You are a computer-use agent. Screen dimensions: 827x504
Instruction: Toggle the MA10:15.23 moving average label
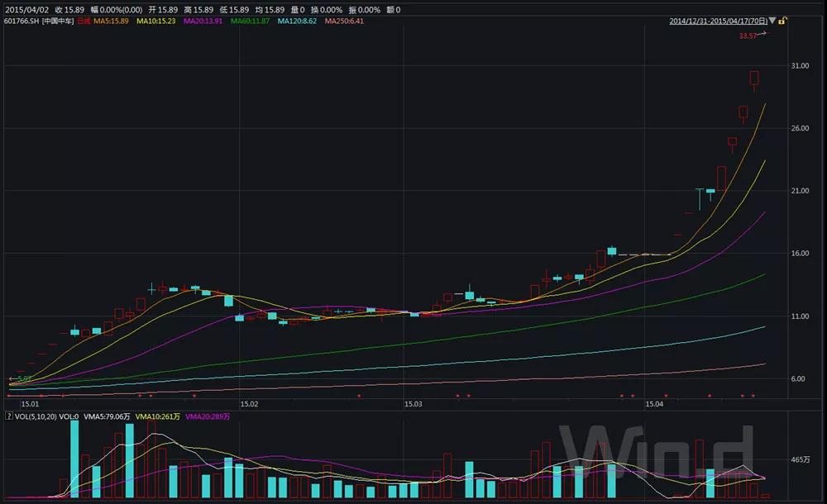[155, 21]
